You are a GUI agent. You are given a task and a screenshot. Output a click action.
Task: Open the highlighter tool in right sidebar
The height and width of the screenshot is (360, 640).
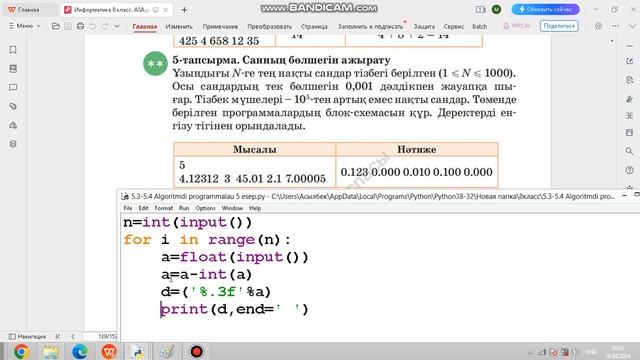629,99
